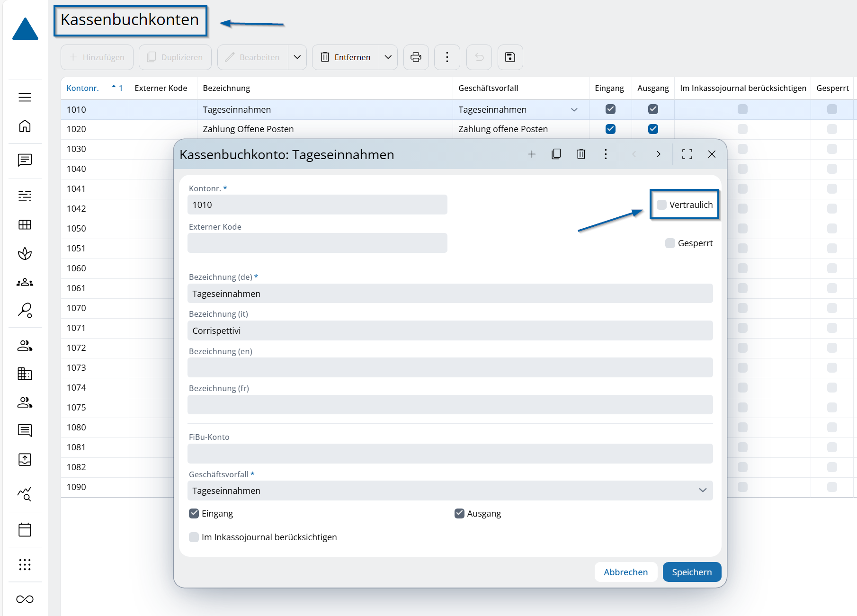Open the dropdown arrow next to Bearbeiten
Screen dimensions: 857x616
pos(297,57)
